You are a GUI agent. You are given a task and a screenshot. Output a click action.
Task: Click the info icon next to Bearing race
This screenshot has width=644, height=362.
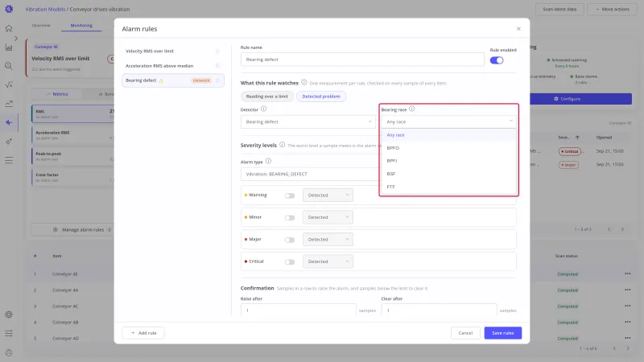click(x=411, y=109)
